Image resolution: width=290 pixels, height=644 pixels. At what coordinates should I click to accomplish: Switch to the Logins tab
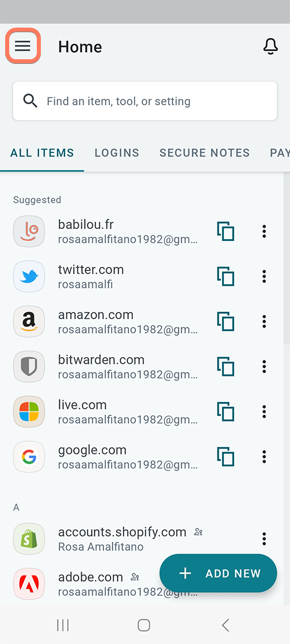[x=117, y=153]
